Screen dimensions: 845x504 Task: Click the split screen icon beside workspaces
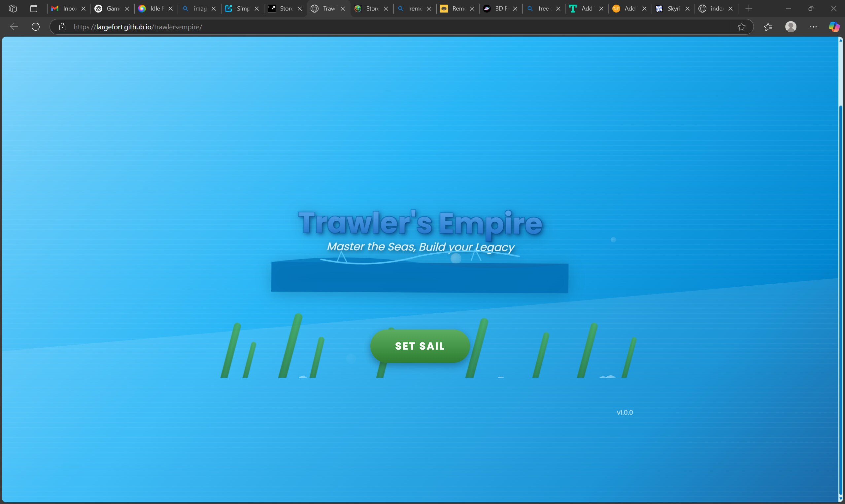[x=33, y=9]
